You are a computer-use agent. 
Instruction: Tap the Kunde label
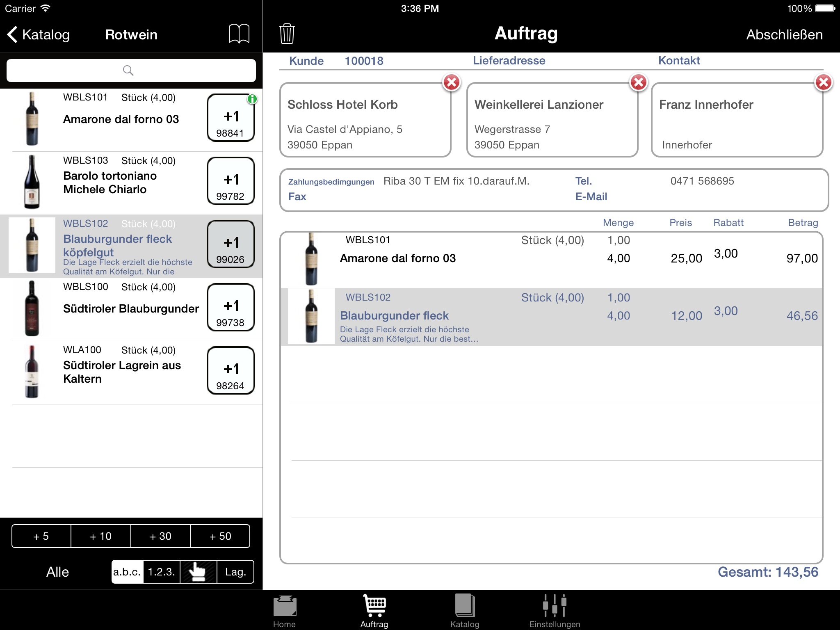pyautogui.click(x=306, y=61)
